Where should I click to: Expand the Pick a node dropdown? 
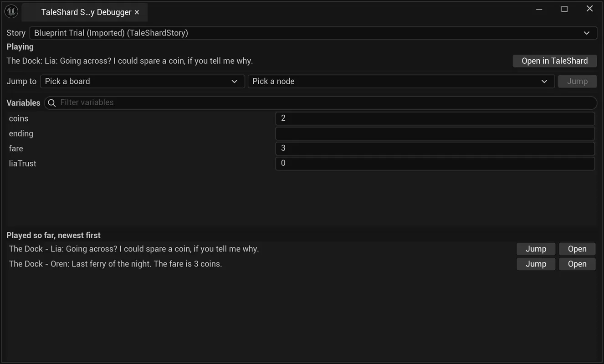pos(401,81)
